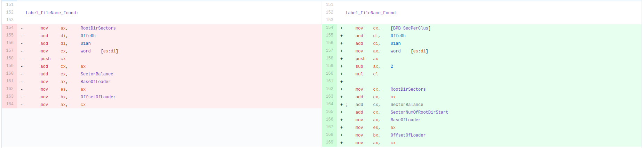Click the Label_FileName_Found label in the right pane
This screenshot has height=148, width=644.
tap(371, 13)
